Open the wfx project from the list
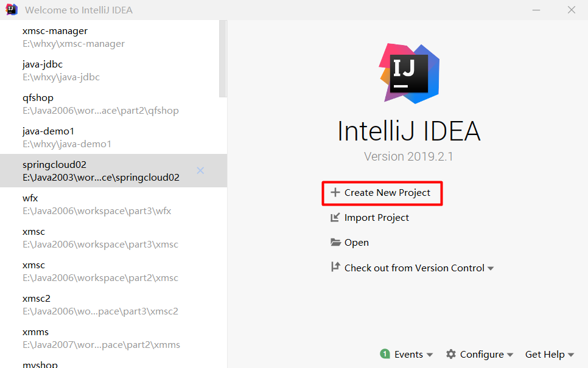Image resolution: width=588 pixels, height=368 pixels. coord(30,198)
